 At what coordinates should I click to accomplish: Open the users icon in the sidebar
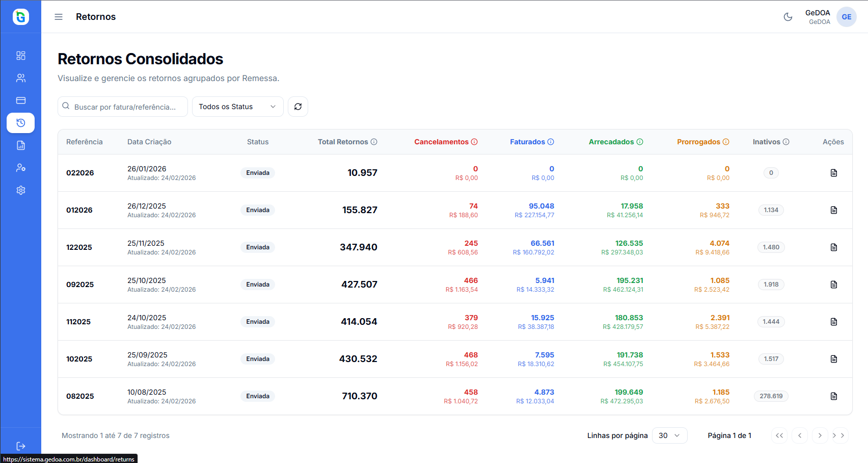tap(21, 78)
